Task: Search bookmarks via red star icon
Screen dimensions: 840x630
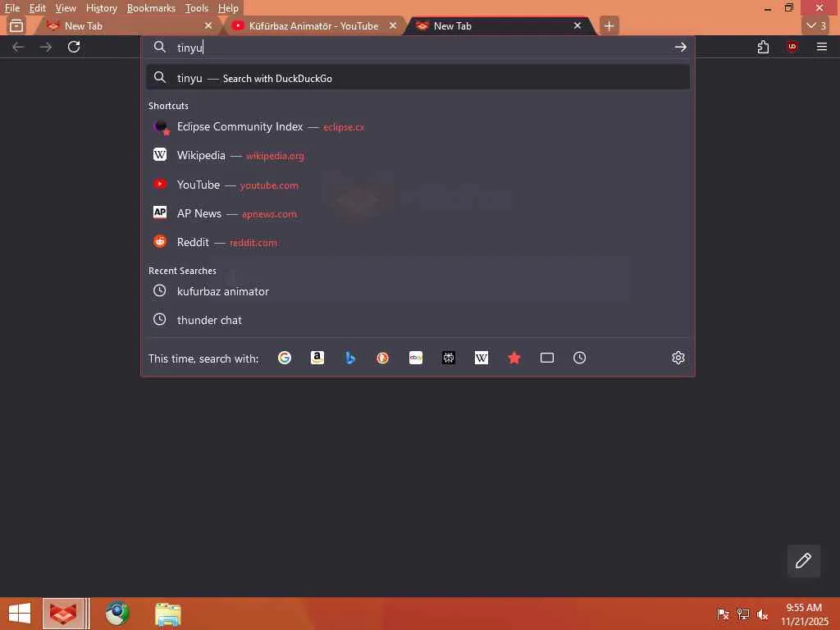Action: pyautogui.click(x=514, y=358)
